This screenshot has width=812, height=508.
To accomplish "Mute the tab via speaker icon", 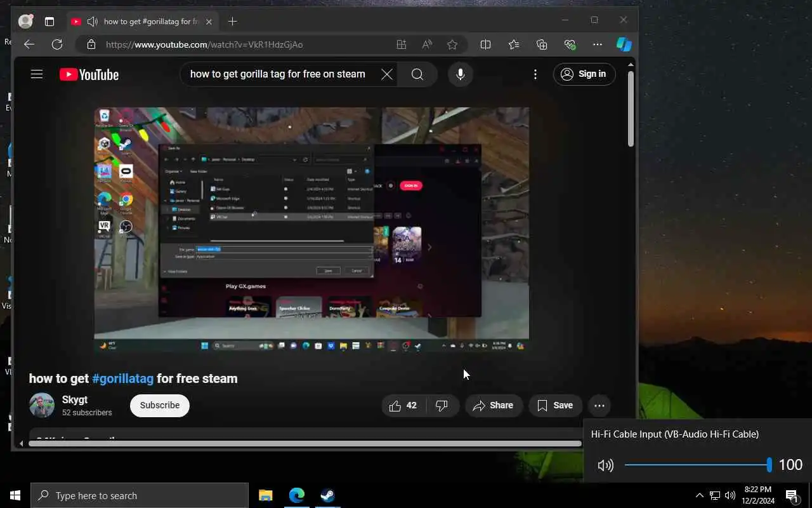I will pos(93,22).
